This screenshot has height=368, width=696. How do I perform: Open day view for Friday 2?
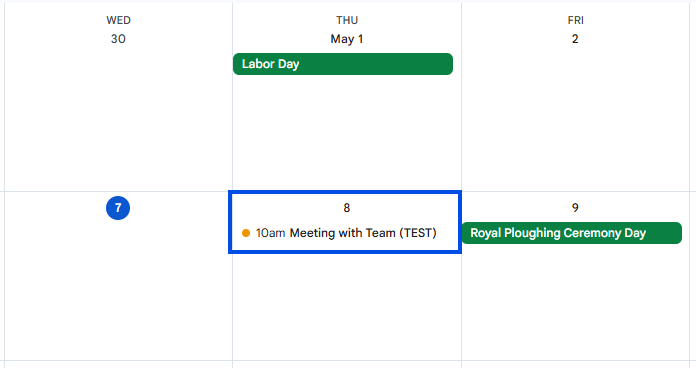pos(575,39)
